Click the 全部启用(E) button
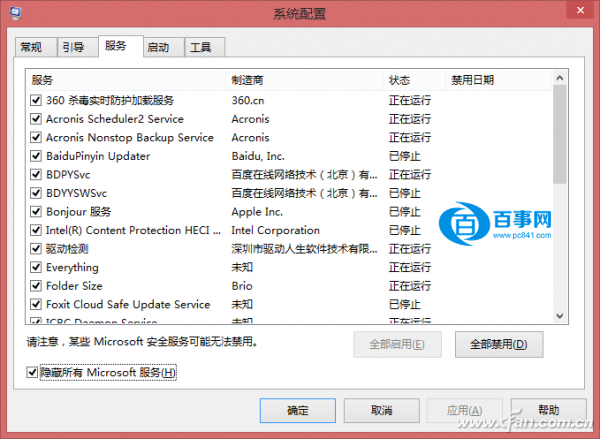Viewport: 600px width, 439px height. (x=397, y=344)
